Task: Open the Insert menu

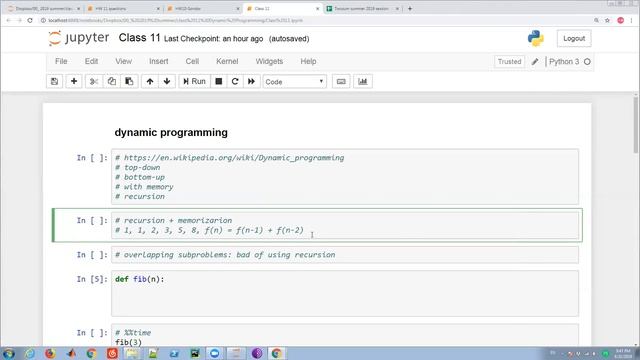Action: pos(159,61)
